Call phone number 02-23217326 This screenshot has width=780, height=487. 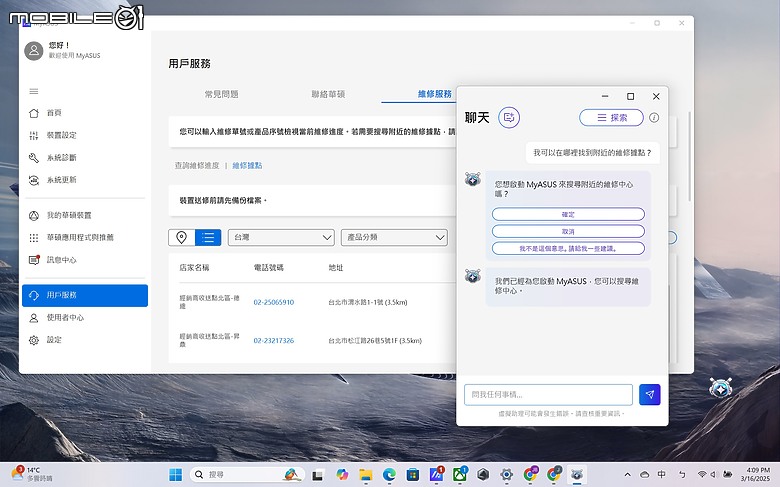click(x=274, y=341)
